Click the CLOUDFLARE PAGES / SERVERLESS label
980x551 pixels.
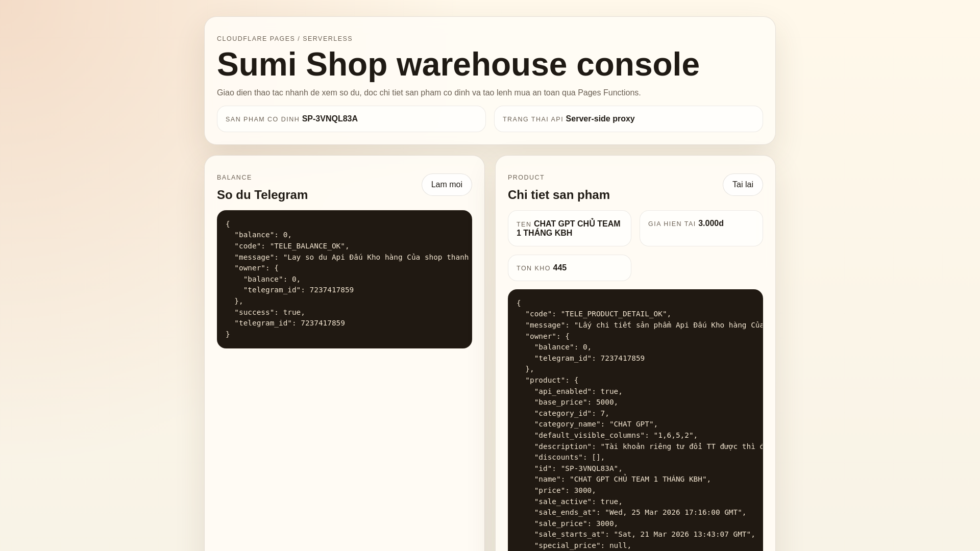(285, 39)
